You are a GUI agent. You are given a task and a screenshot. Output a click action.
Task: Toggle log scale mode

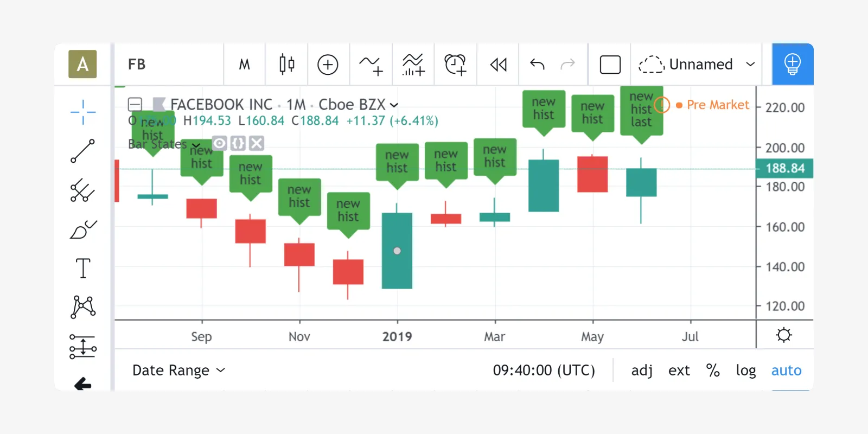pyautogui.click(x=746, y=371)
